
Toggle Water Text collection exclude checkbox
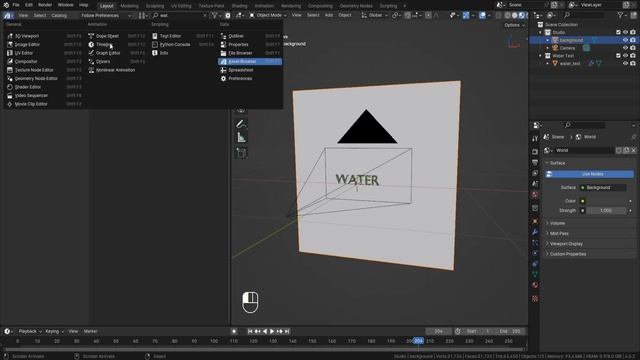pyautogui.click(x=618, y=56)
